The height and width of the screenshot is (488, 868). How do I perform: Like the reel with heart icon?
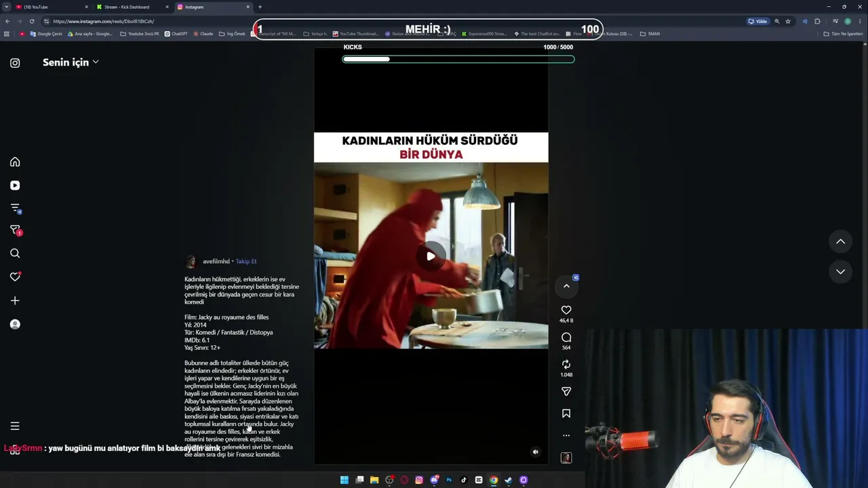(x=566, y=310)
